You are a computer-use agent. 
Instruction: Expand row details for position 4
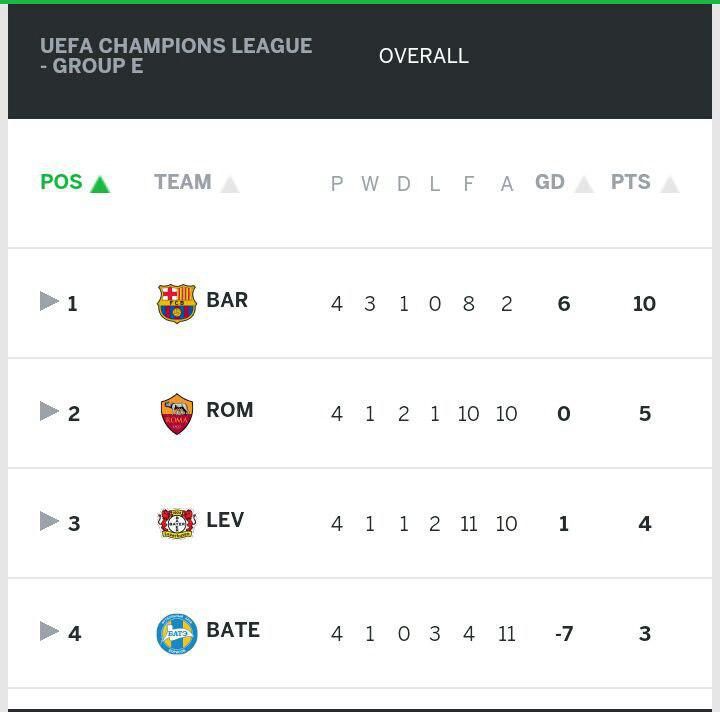pyautogui.click(x=49, y=631)
